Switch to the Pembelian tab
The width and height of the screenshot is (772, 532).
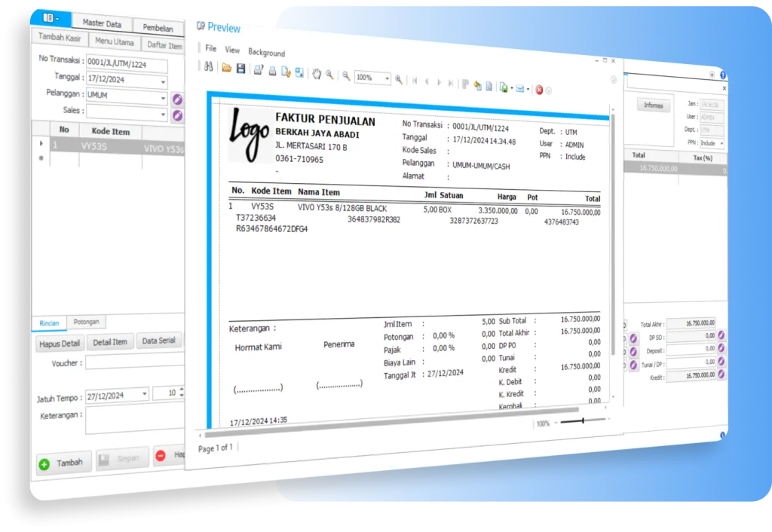pyautogui.click(x=158, y=28)
